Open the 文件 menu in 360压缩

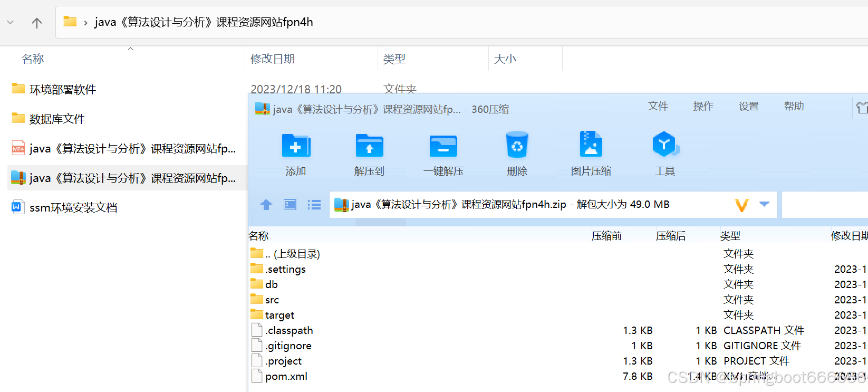pyautogui.click(x=658, y=107)
